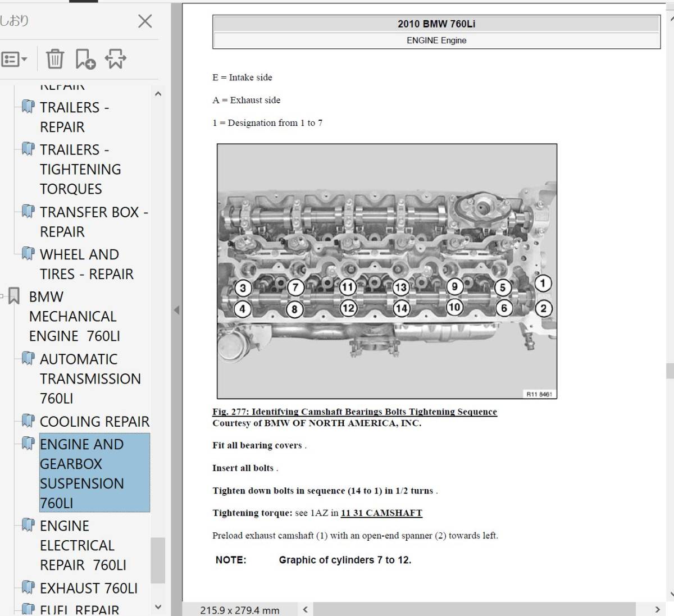Click circled bolt number 14 in the figure

pyautogui.click(x=401, y=308)
